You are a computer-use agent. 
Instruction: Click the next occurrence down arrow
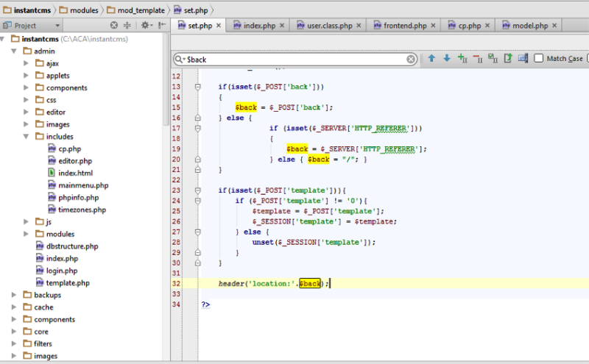pos(446,58)
